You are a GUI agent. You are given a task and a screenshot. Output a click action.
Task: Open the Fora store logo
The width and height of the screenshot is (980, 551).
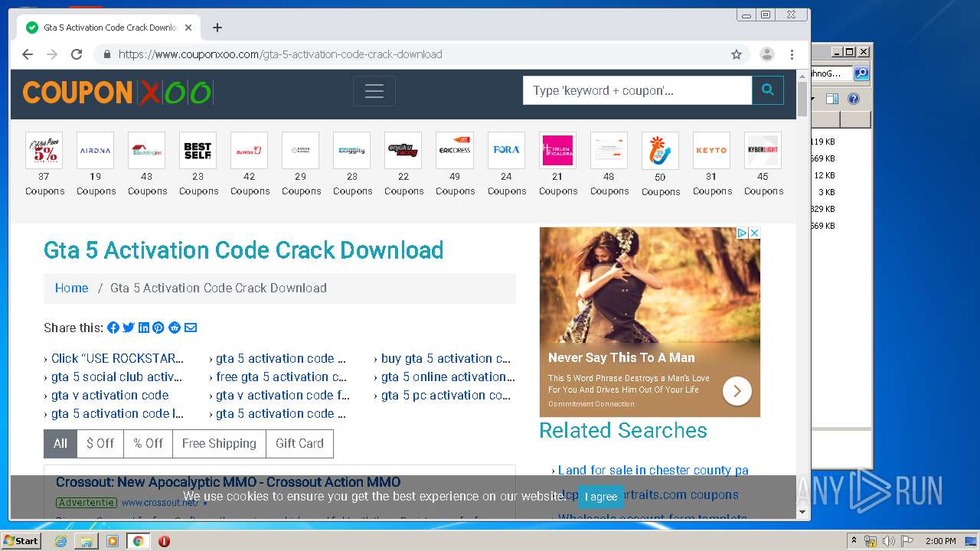[x=506, y=150]
